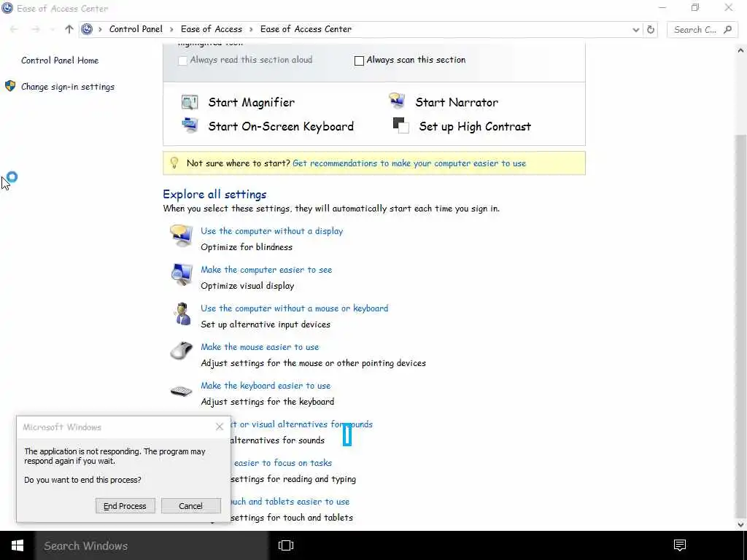Click the Start Magnifier icon
The image size is (747, 560).
pyautogui.click(x=190, y=102)
